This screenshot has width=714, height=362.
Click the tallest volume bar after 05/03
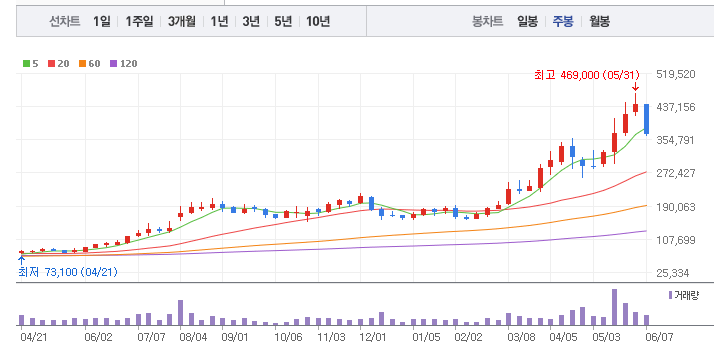(614, 307)
